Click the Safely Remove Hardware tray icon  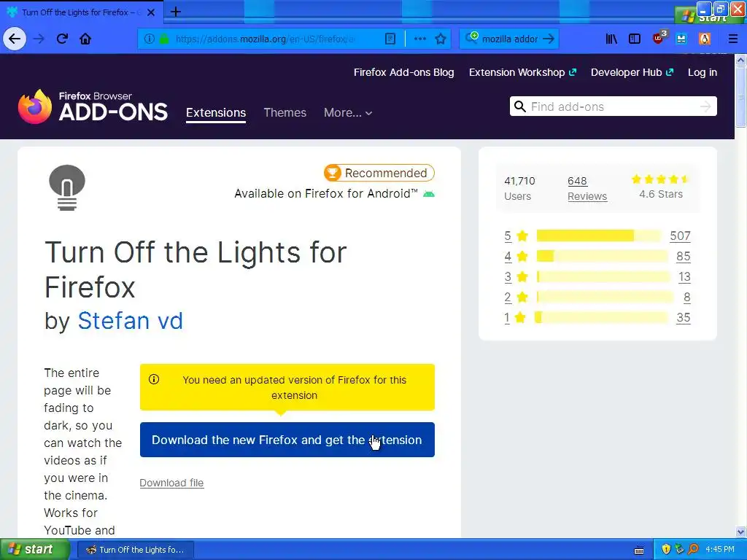click(679, 549)
